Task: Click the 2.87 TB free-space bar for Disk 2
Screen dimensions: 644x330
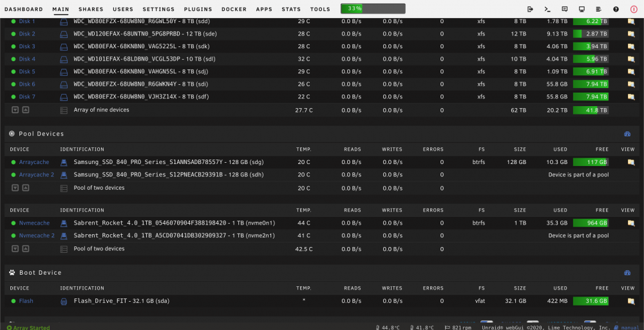Action: [591, 34]
